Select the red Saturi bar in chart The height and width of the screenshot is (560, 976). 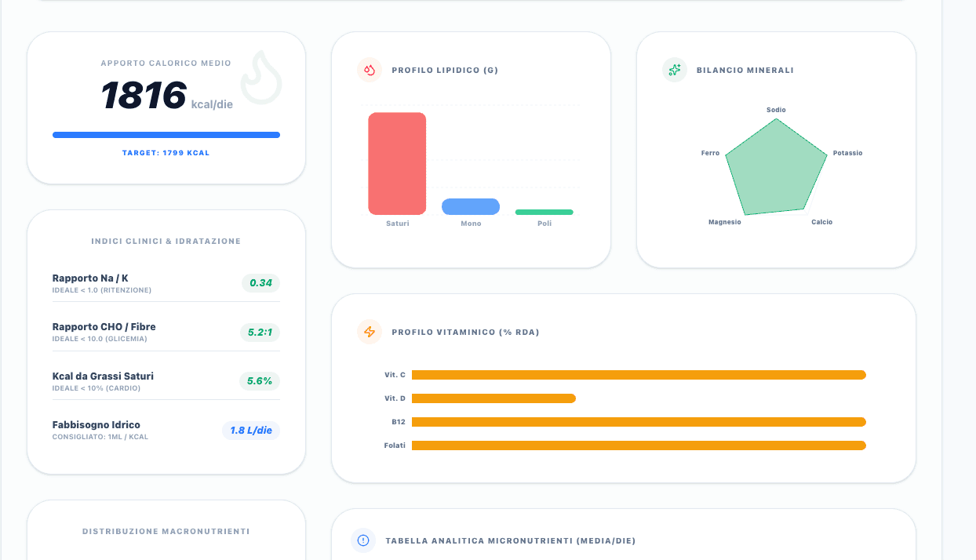coord(397,163)
